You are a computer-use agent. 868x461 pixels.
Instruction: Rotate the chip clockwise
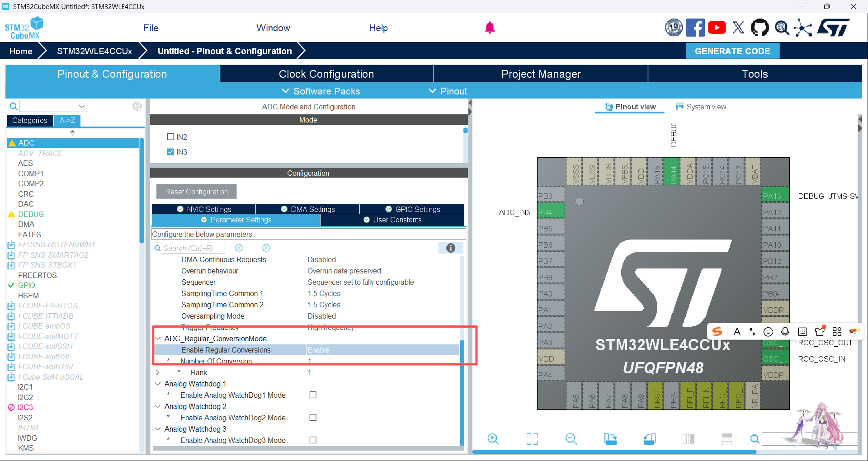[610, 439]
